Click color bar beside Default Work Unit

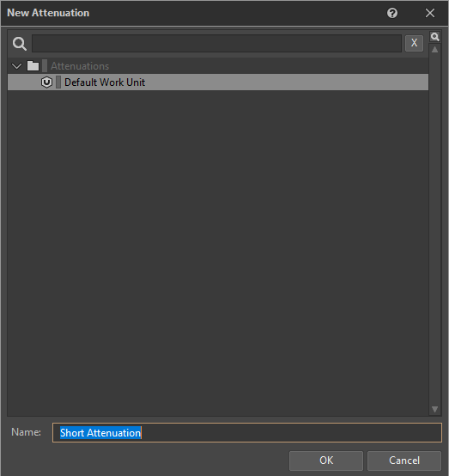click(x=58, y=82)
